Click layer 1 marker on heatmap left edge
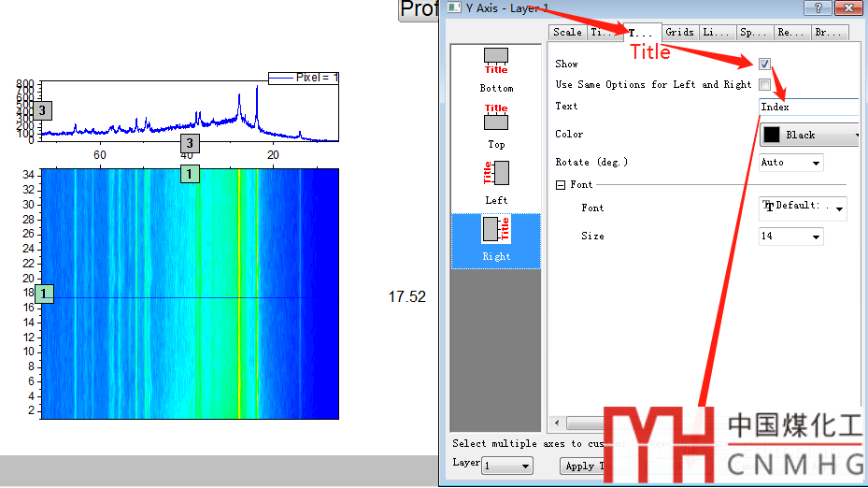Viewport: 868px width, 488px height. (x=45, y=294)
